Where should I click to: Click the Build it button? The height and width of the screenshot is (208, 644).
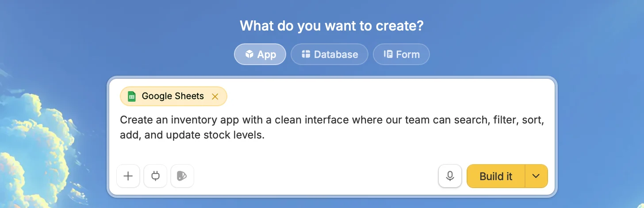496,176
